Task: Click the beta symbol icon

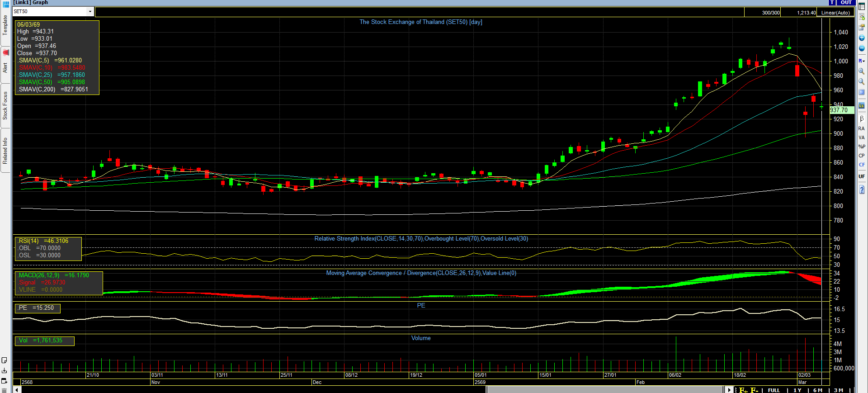Action: tap(862, 118)
